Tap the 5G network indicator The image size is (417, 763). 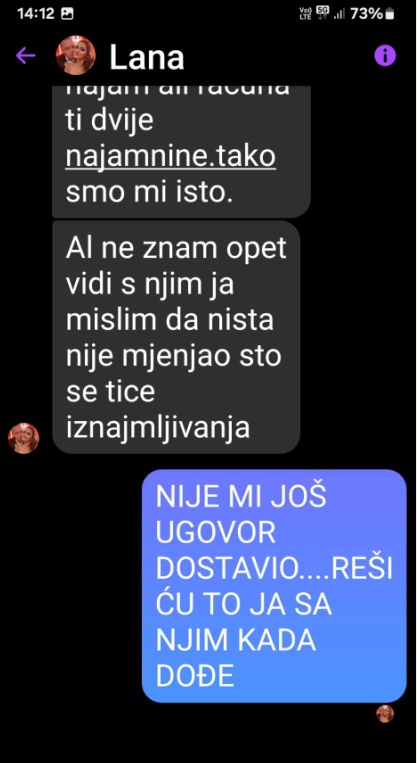[322, 13]
